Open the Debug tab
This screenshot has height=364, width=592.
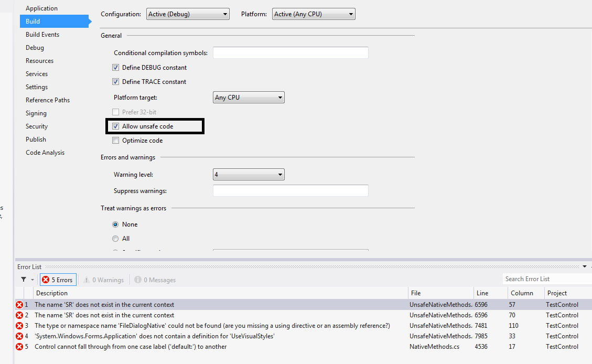tap(35, 48)
